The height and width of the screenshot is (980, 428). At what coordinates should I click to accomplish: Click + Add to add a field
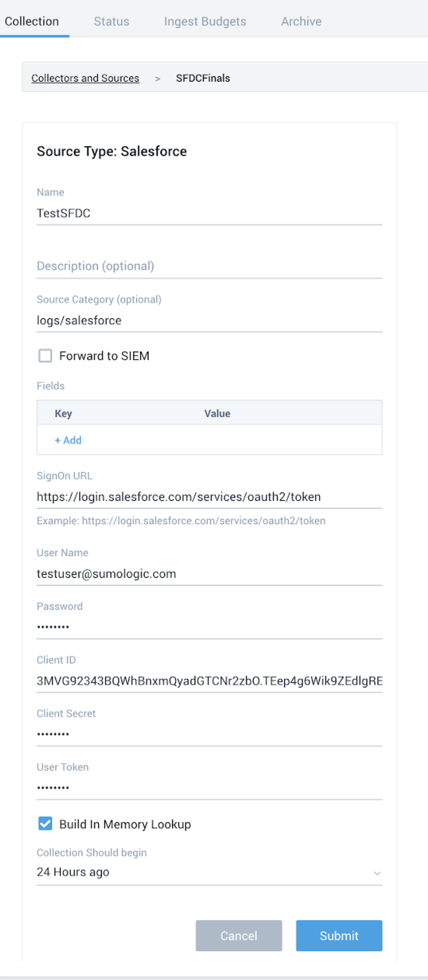click(x=68, y=440)
